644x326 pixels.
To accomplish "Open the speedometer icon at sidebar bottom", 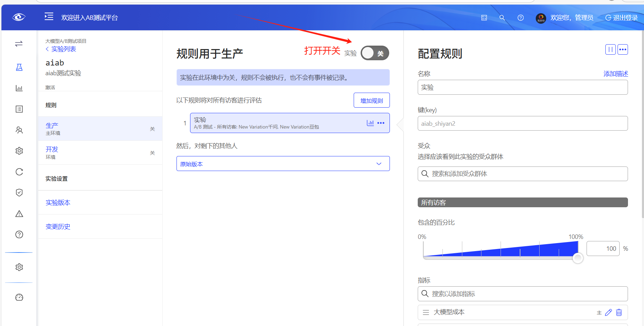I will [19, 297].
